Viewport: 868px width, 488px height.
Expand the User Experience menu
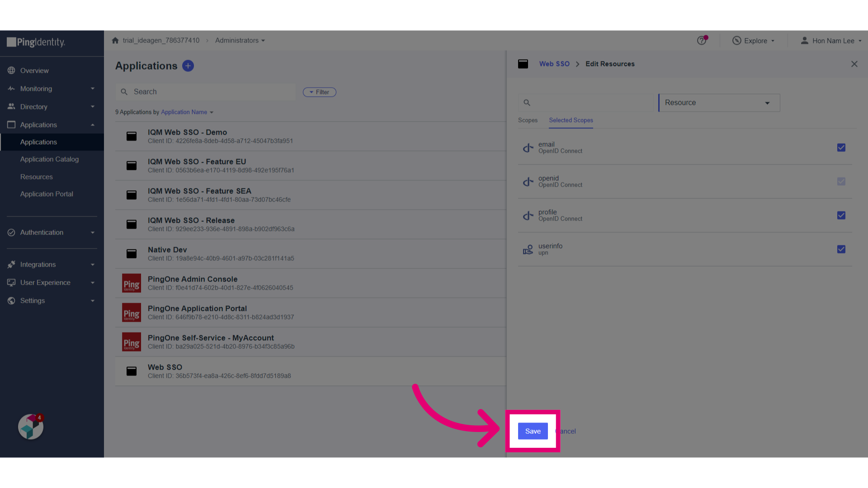coord(52,282)
